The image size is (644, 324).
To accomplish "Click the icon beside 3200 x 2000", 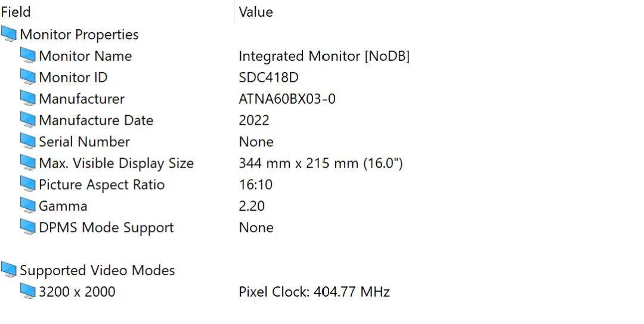I will pos(27,291).
